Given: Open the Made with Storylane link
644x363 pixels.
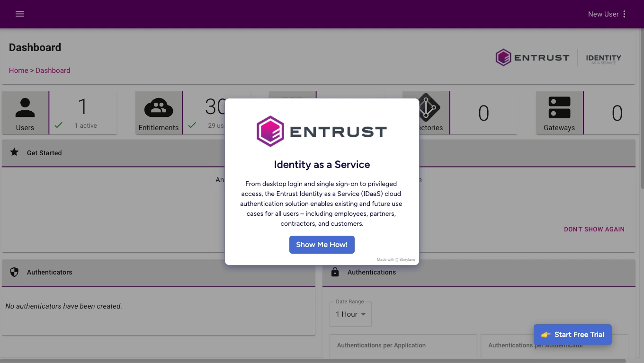Looking at the screenshot, I should [396, 259].
